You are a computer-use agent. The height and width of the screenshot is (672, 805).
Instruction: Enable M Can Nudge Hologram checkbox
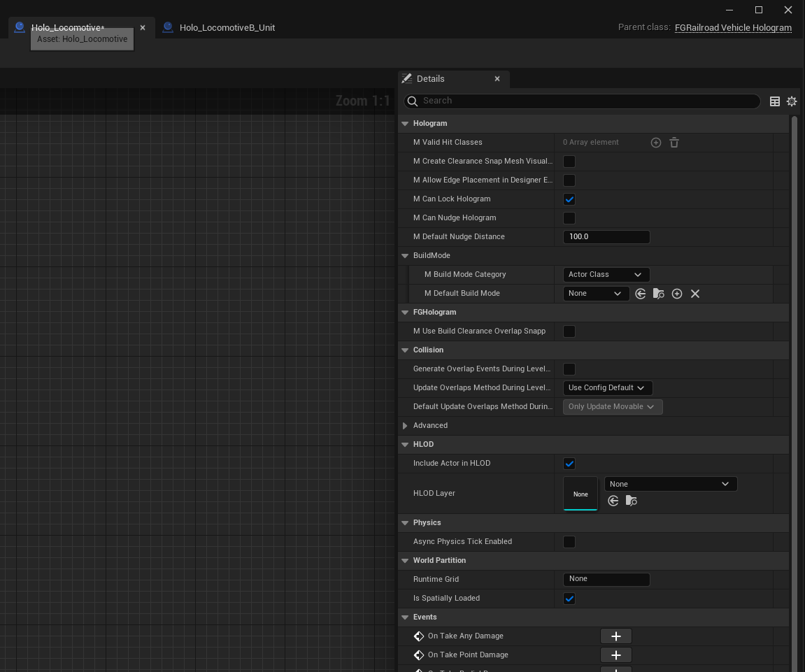tap(569, 218)
